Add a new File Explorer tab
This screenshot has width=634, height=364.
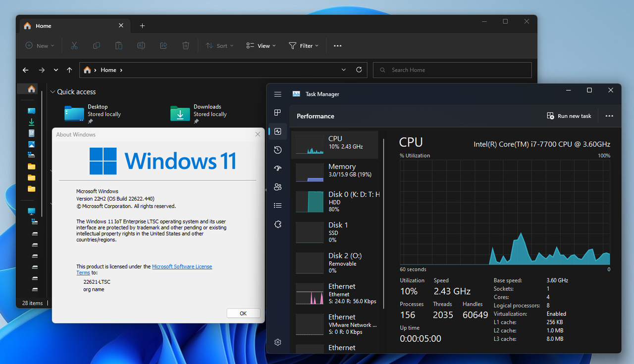pos(142,26)
